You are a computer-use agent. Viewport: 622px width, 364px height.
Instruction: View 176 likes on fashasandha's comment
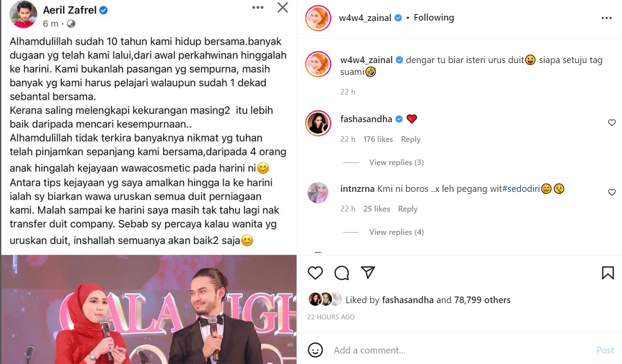[x=378, y=139]
